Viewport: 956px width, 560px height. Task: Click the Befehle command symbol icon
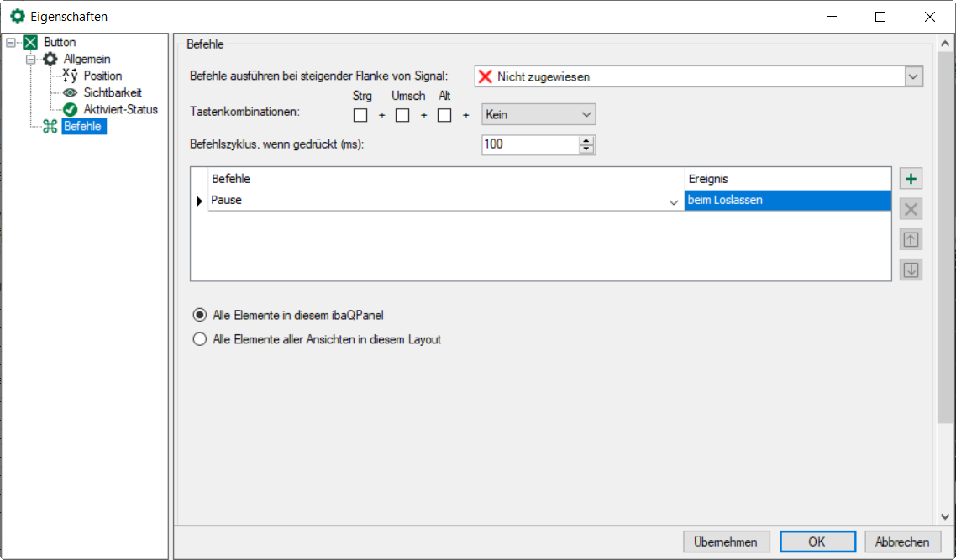50,126
